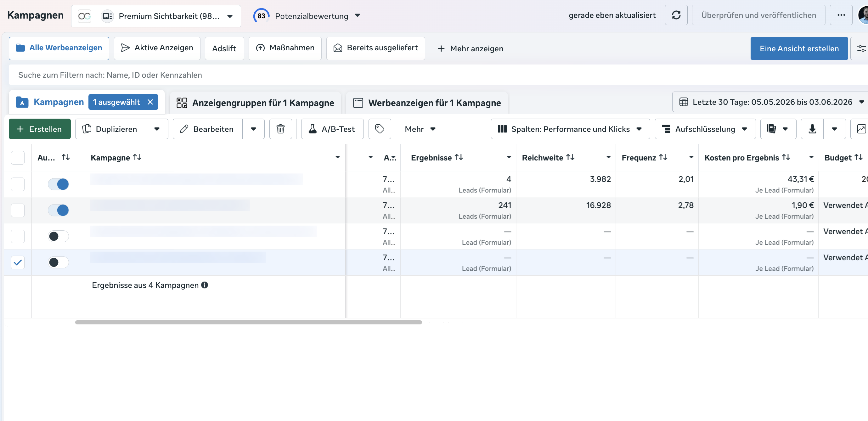Open the Kampagne column header caret menu
Viewport: 868px width, 421px height.
[337, 157]
